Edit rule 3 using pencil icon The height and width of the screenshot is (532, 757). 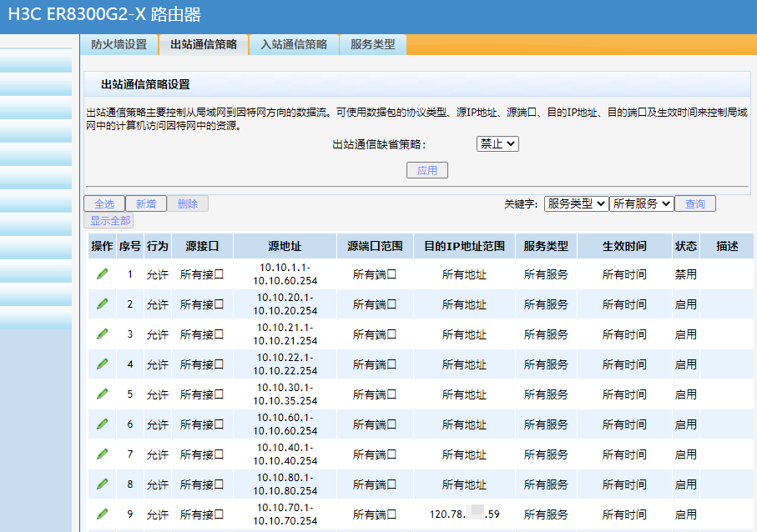tap(102, 334)
